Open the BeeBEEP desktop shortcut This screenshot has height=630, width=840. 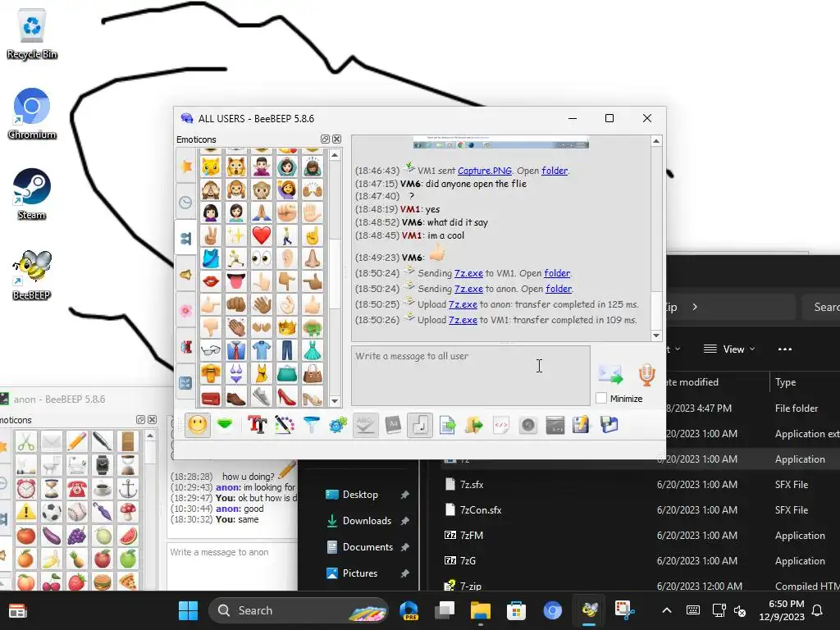click(32, 275)
